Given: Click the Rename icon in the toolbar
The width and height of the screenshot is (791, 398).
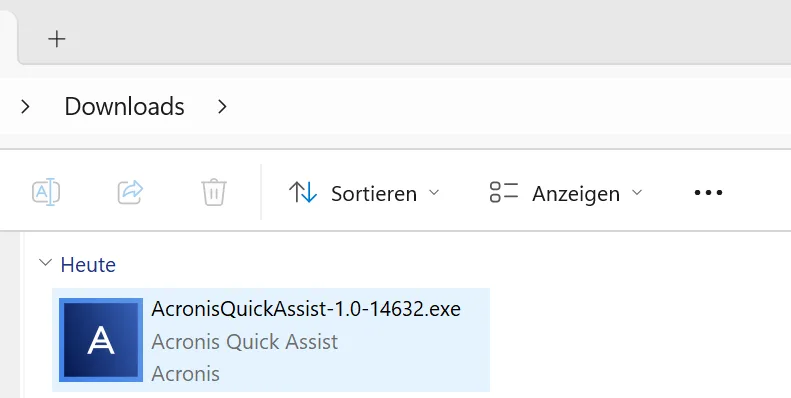Looking at the screenshot, I should (x=46, y=192).
